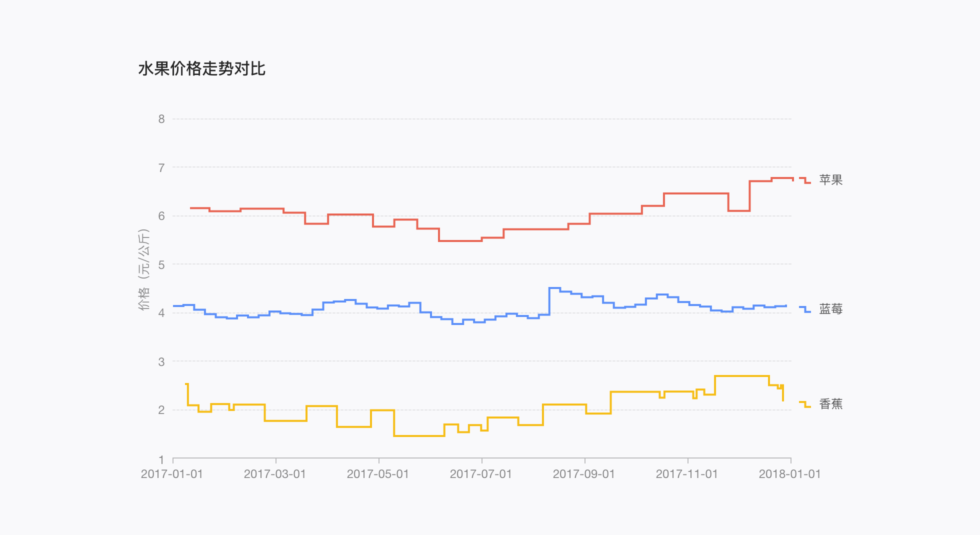Select the 香蕉 series label
The image size is (980, 535).
point(831,404)
